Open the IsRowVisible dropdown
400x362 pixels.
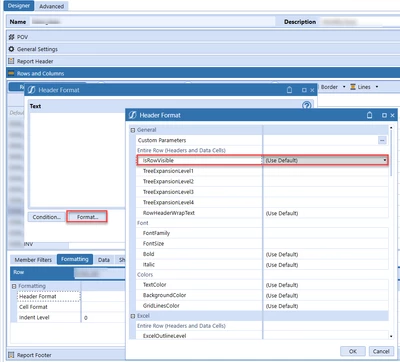[x=385, y=160]
